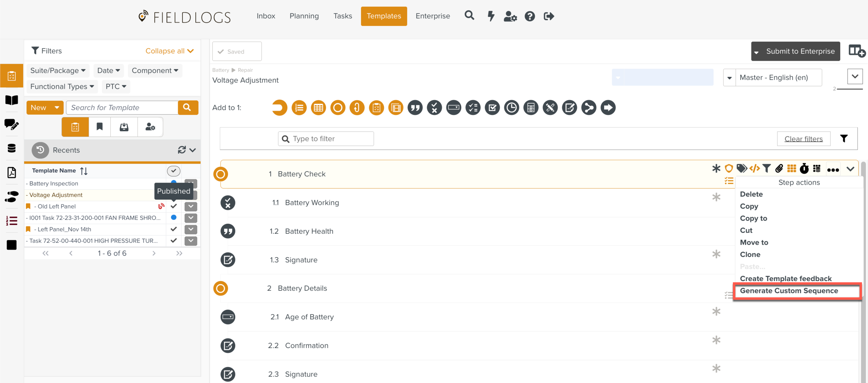Toggle the orange circle on Battery Details step
This screenshot has height=383, width=868.
[x=220, y=288]
